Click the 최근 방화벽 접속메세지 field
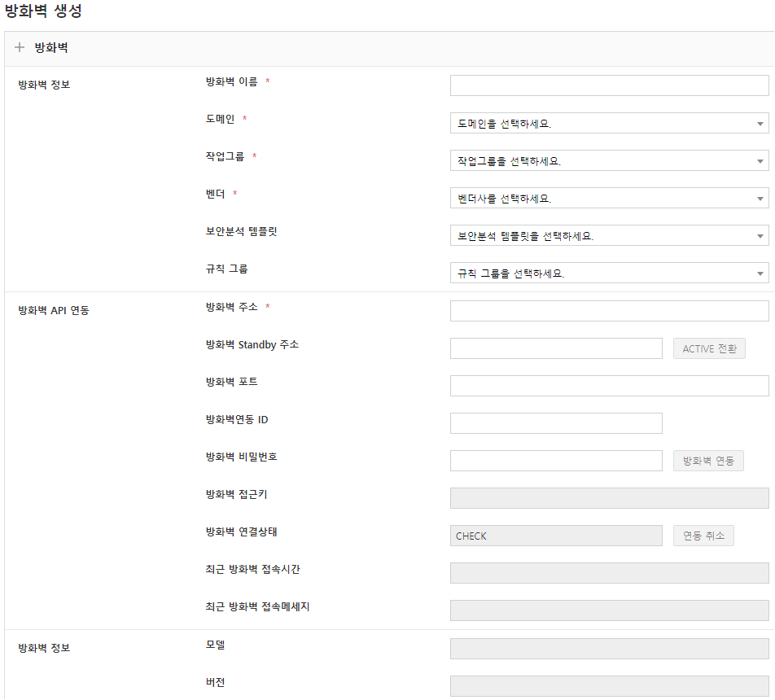Screen dimensions: 775x700 point(610,610)
